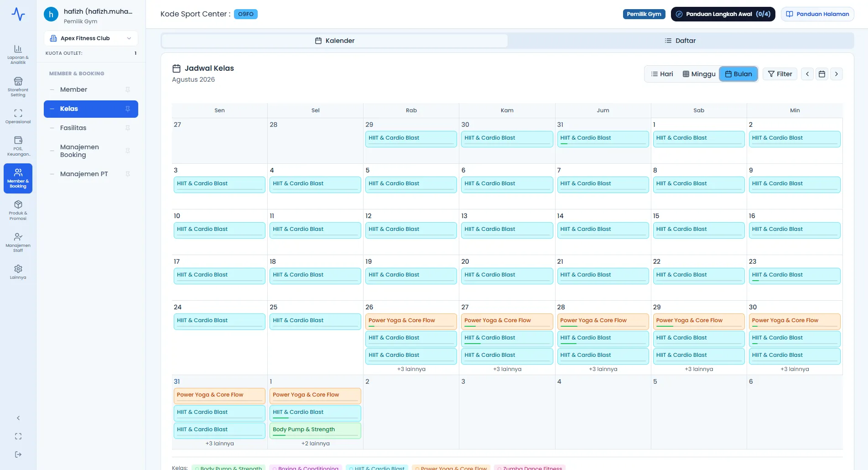The width and height of the screenshot is (868, 470).
Task: Click the O9FO sport center code badge
Action: [246, 14]
